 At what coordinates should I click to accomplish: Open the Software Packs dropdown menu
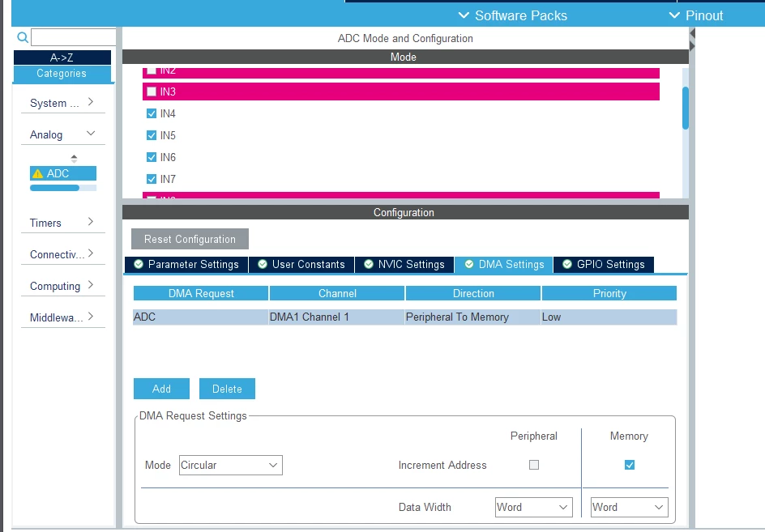512,15
